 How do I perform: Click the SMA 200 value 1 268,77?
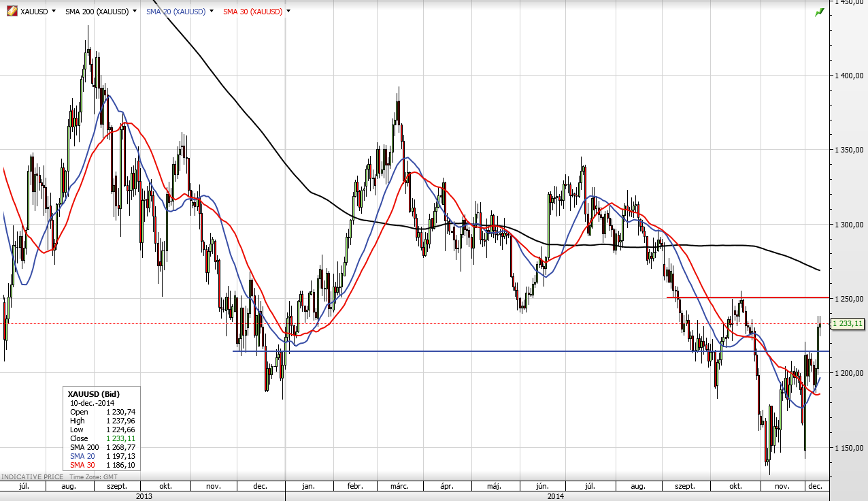tap(120, 447)
